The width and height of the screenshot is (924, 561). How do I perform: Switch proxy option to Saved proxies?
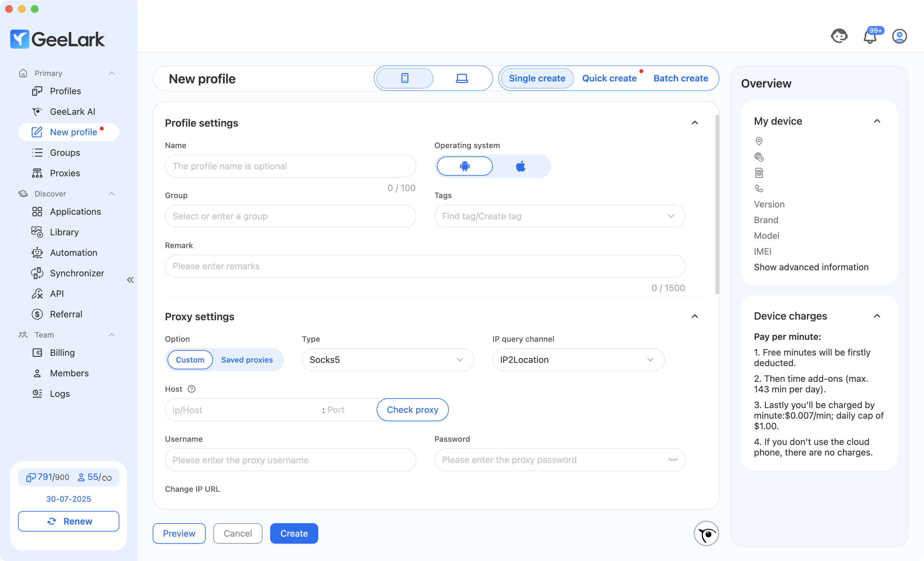[247, 360]
